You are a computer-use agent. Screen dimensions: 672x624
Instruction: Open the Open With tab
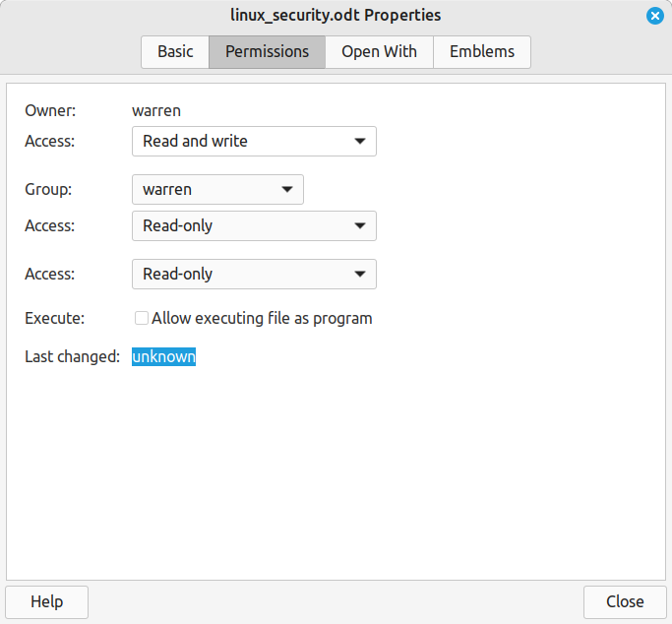point(379,52)
